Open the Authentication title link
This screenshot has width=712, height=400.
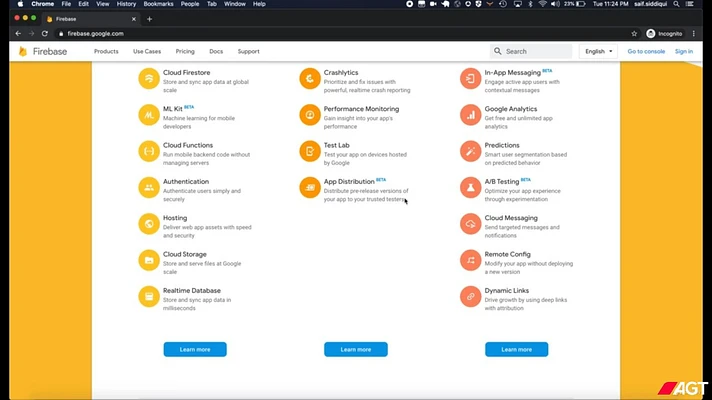coord(186,182)
